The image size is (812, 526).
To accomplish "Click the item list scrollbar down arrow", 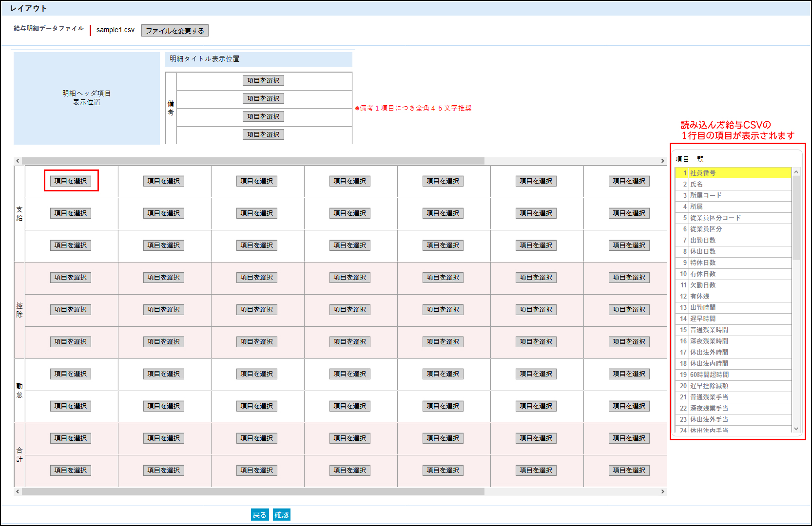I will 796,429.
